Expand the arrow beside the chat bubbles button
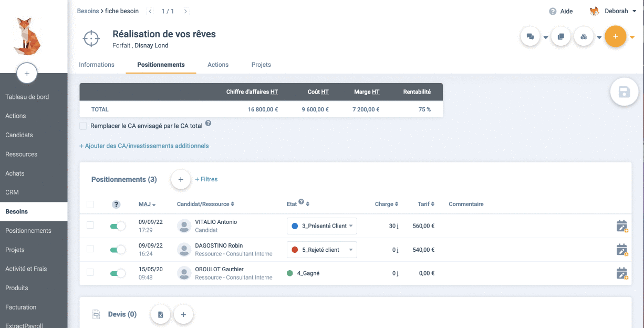Viewport: 644px width, 328px height. [x=546, y=38]
